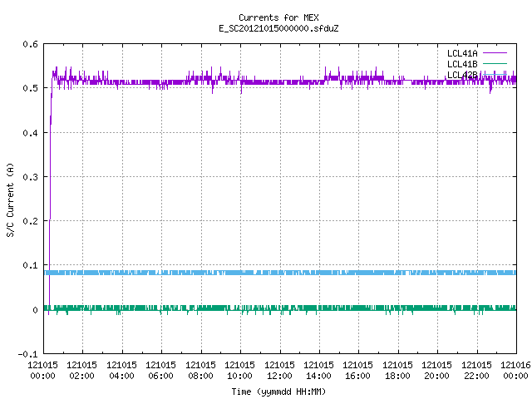Click the 121016 00:00 x-axis tick label
This screenshot has height=399, width=532.
click(515, 371)
